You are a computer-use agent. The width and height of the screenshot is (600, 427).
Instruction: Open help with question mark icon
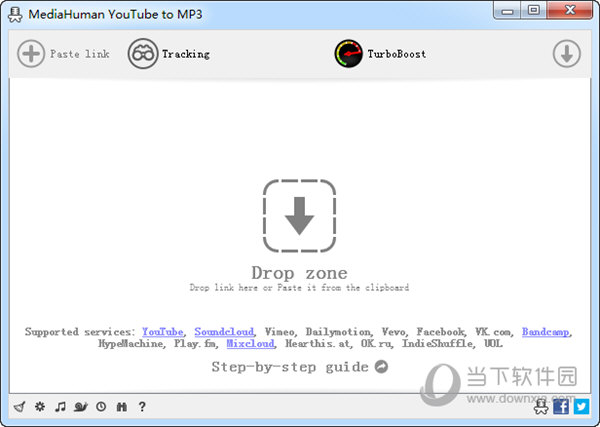(142, 406)
